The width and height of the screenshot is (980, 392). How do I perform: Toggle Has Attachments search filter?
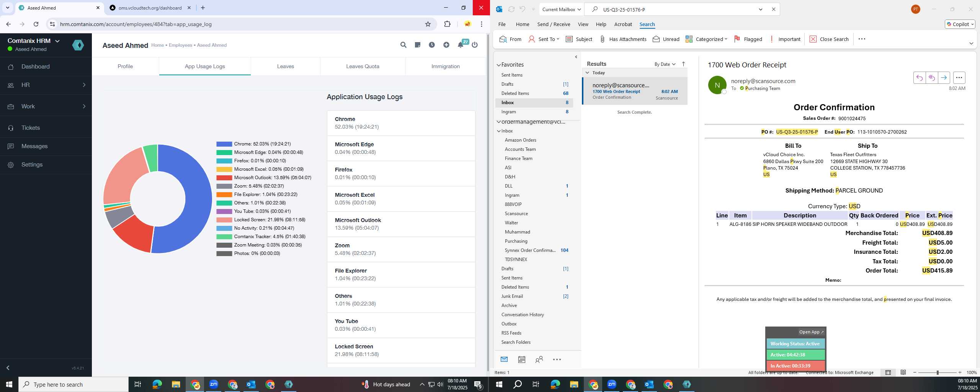click(623, 39)
